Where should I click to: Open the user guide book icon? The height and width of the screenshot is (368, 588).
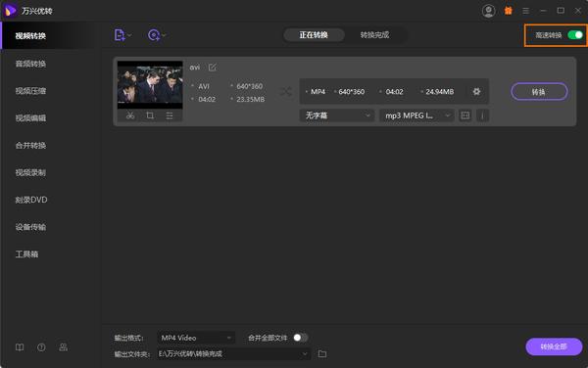click(20, 347)
